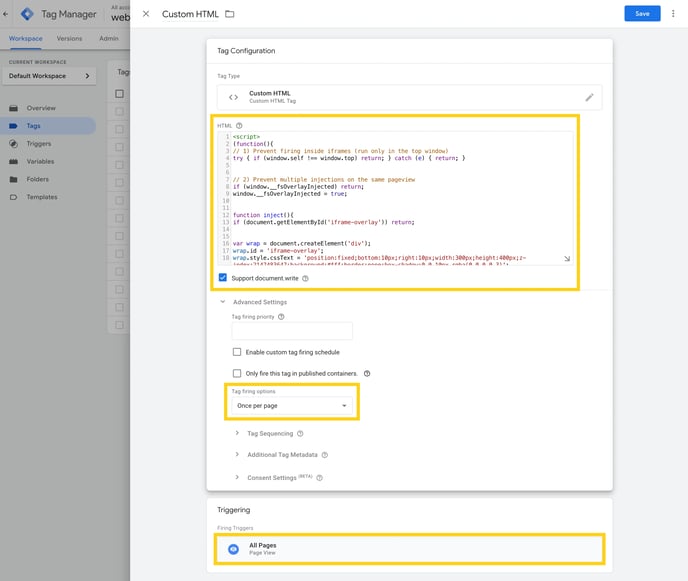Viewport: 688px width, 581px height.
Task: Click inside the HTML code editor
Action: tap(395, 198)
